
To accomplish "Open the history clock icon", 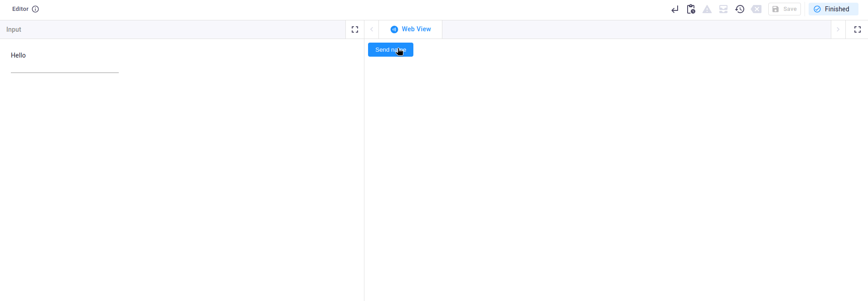I will (740, 9).
